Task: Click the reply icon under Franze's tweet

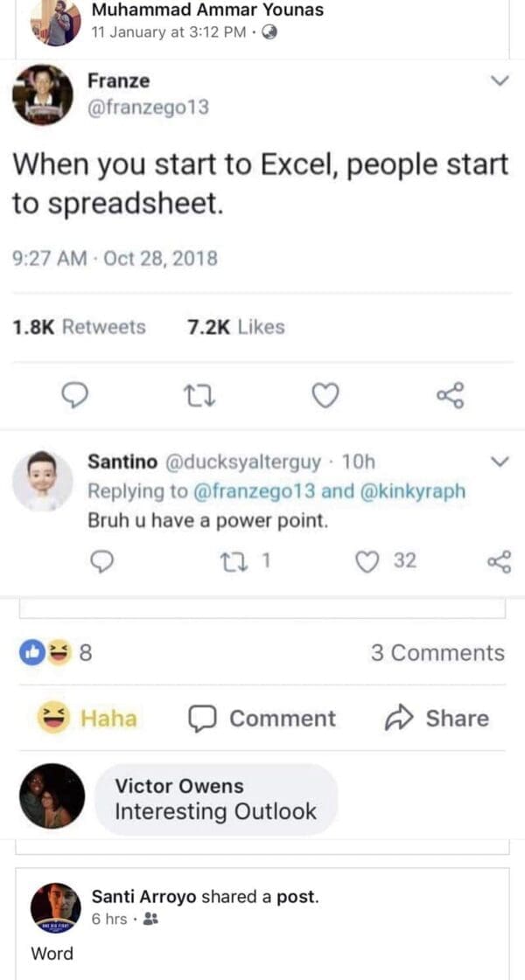Action: (x=78, y=398)
